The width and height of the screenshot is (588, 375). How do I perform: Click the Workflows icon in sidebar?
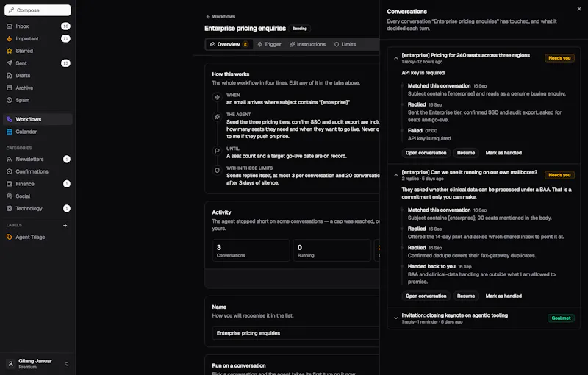click(x=10, y=119)
